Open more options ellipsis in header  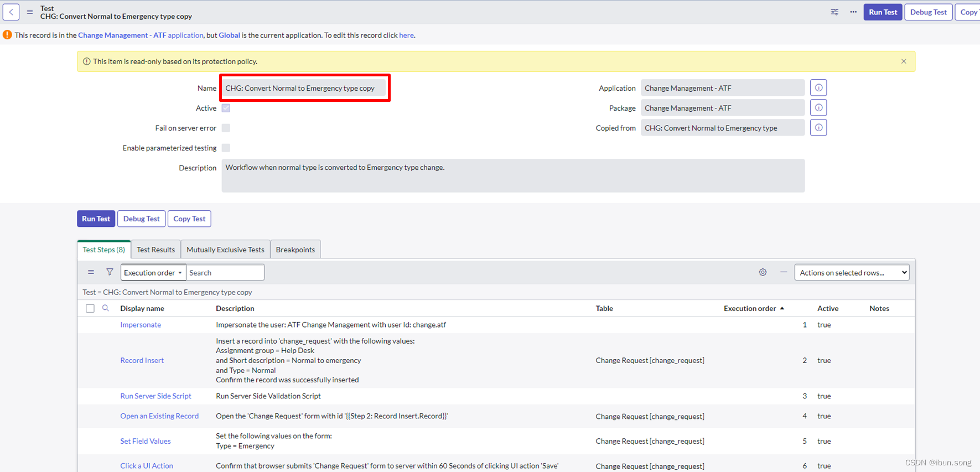click(853, 12)
